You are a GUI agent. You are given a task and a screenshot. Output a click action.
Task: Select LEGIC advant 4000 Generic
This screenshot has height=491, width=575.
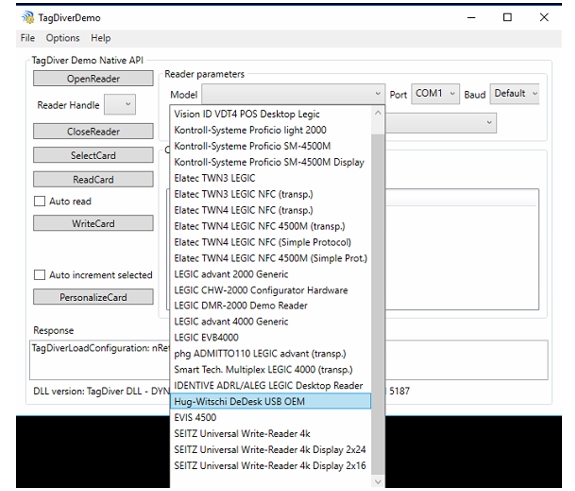(x=271, y=322)
